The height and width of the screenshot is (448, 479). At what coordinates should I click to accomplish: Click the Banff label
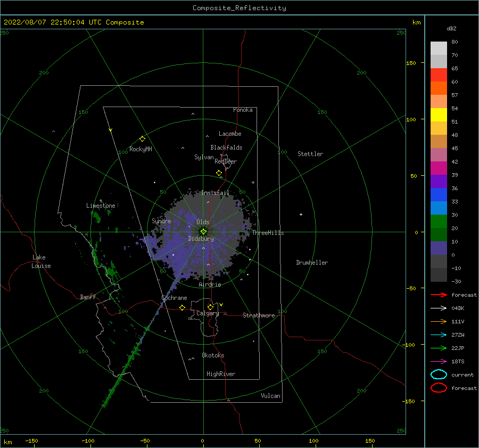click(x=88, y=297)
